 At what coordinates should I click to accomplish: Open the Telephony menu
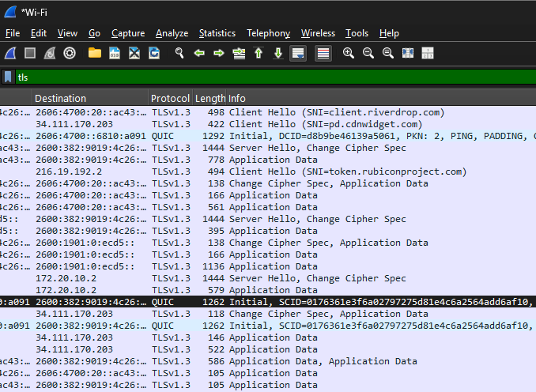[x=268, y=33]
